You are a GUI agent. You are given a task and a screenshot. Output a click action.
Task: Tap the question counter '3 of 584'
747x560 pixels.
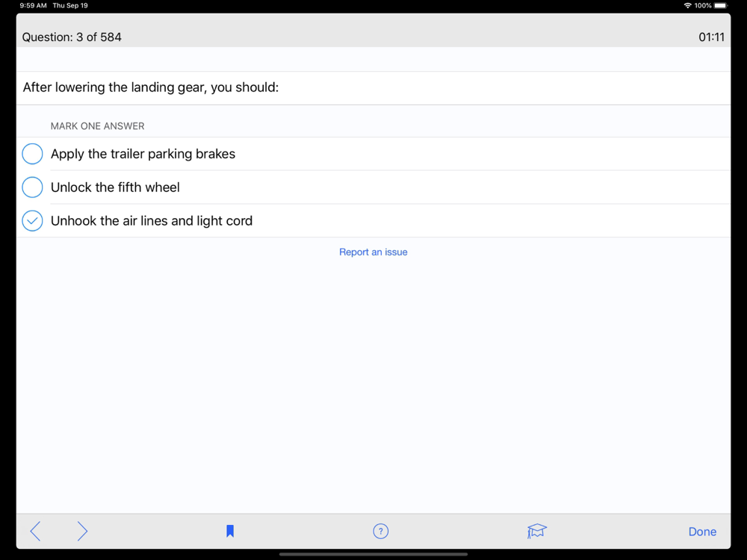click(99, 37)
